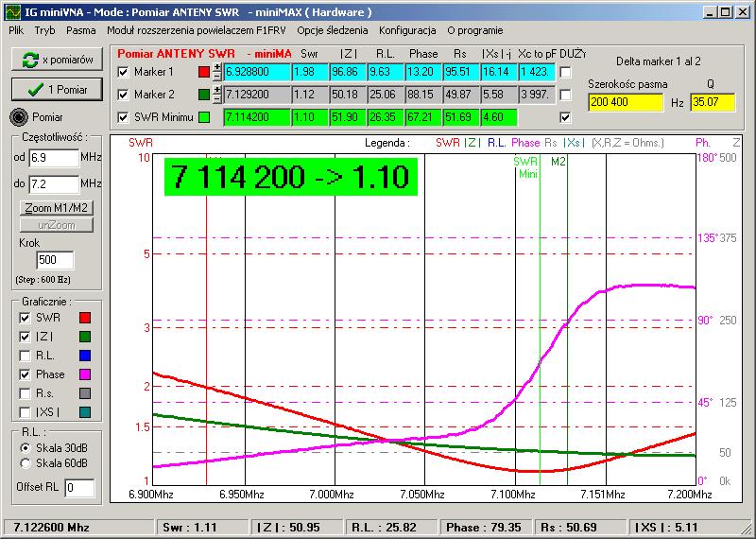Open the Konfiguracja menu

point(406,30)
